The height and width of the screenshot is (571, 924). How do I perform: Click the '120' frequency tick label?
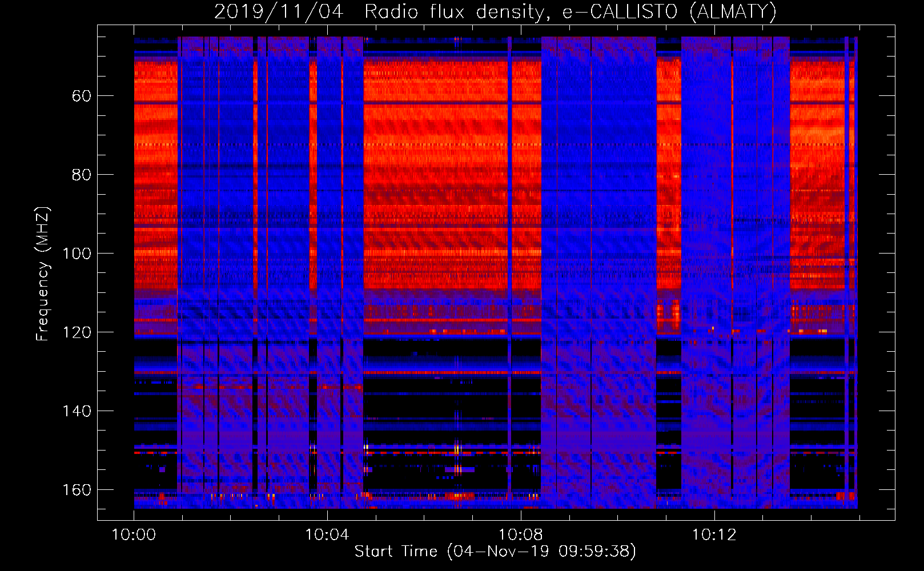[77, 332]
